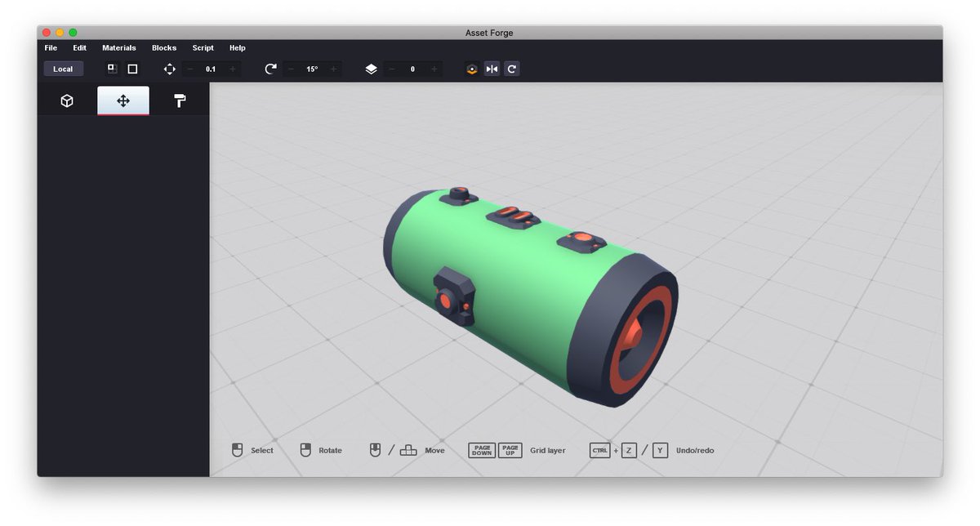The image size is (980, 526).
Task: Click the 0.1 move snap value
Action: click(x=211, y=69)
